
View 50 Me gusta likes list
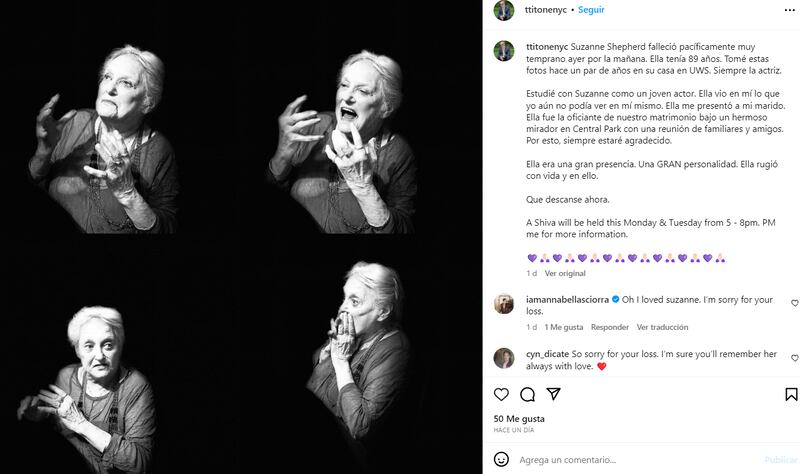point(519,418)
